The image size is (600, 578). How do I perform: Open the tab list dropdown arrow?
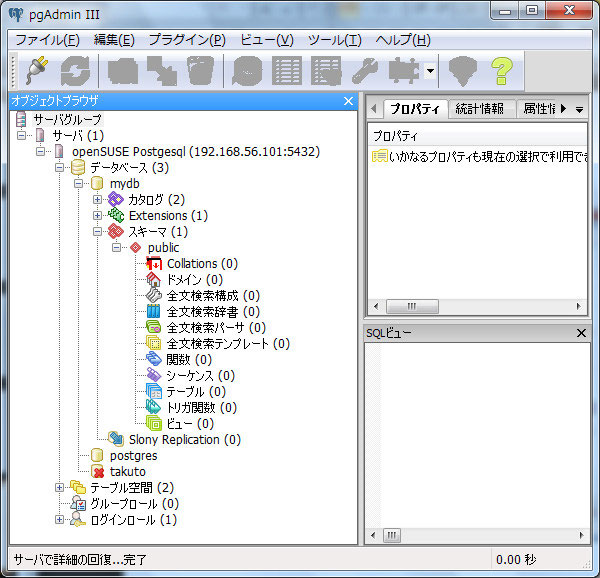[x=580, y=110]
